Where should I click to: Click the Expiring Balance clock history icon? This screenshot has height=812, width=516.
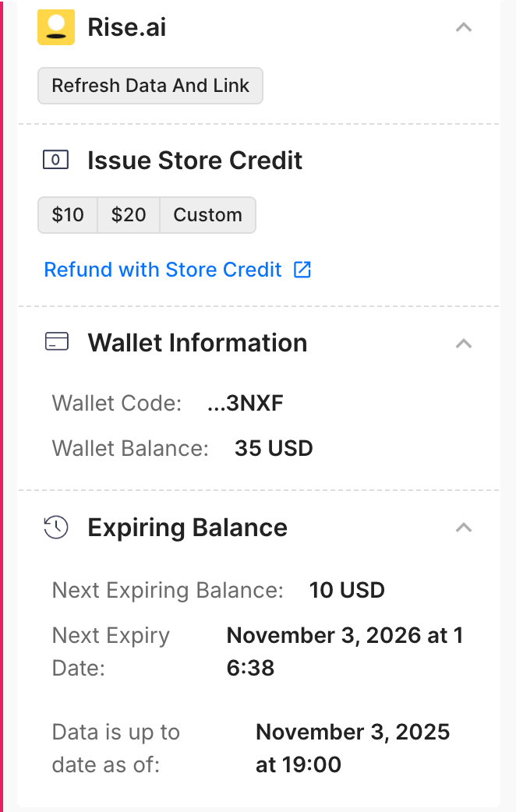click(56, 528)
